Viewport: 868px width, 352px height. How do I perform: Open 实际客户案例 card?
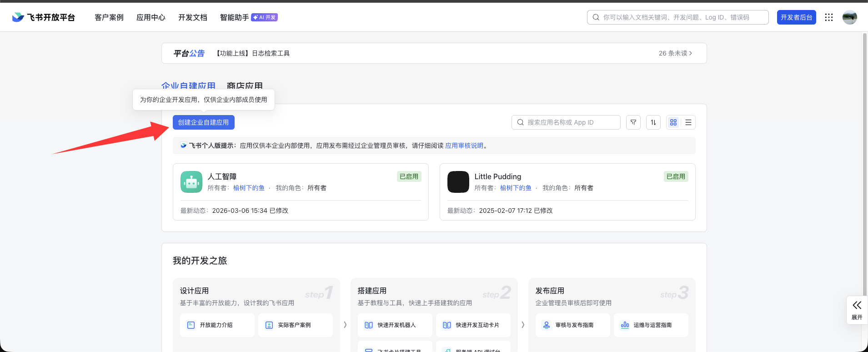coord(296,325)
